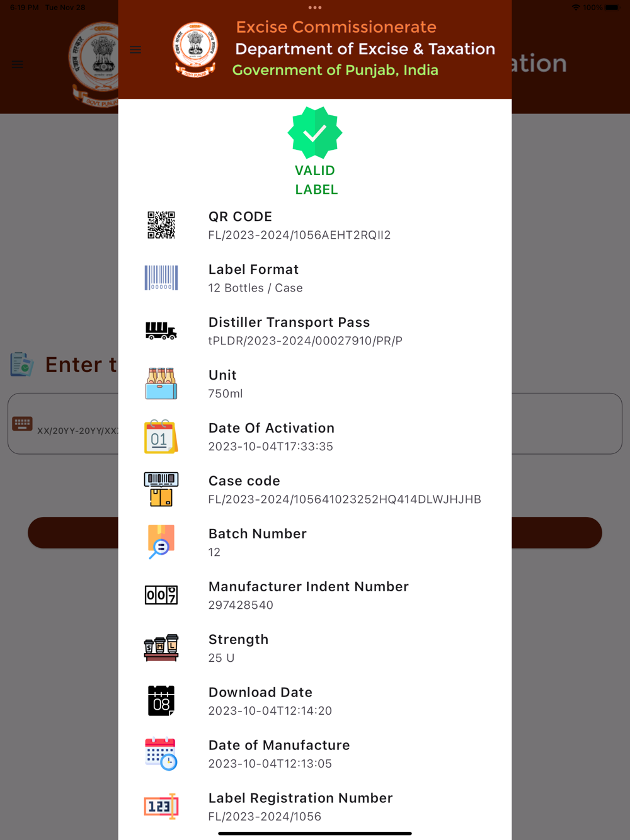
Task: Select the QR code value FL/2023-2024/1056AEHT2RQII2
Action: tap(300, 235)
